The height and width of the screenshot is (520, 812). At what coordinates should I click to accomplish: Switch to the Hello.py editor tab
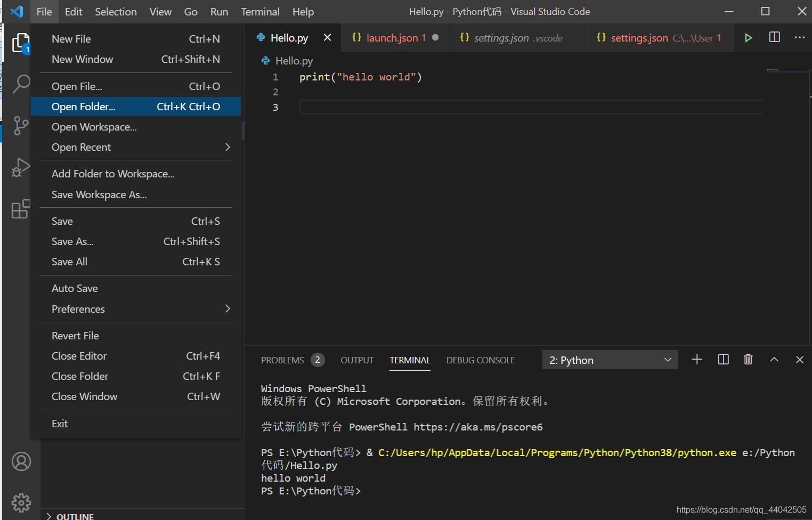click(x=294, y=37)
